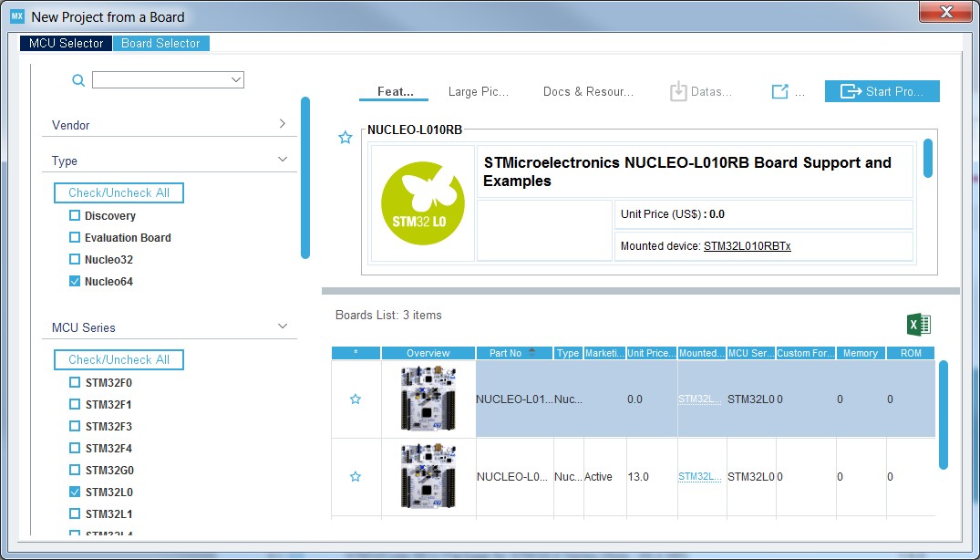Viewport: 980px width, 560px height.
Task: Click the Mounted device column header
Action: [x=702, y=353]
